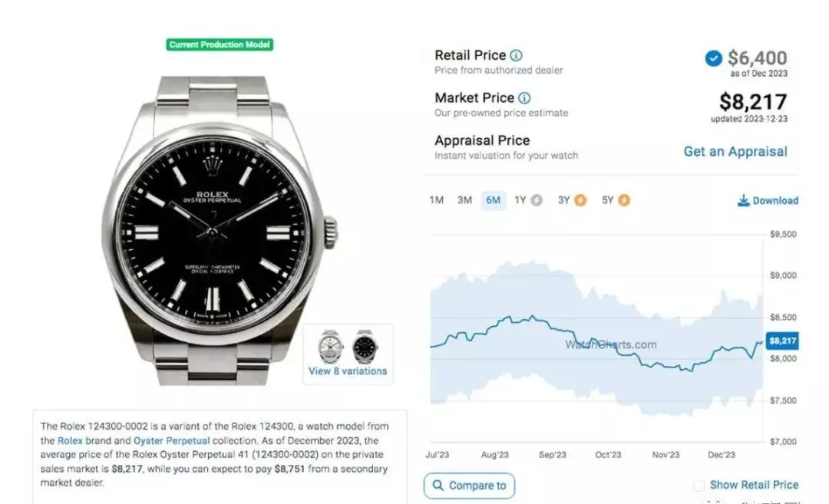
Task: Enable the Show Retail Price checkbox
Action: (x=699, y=485)
